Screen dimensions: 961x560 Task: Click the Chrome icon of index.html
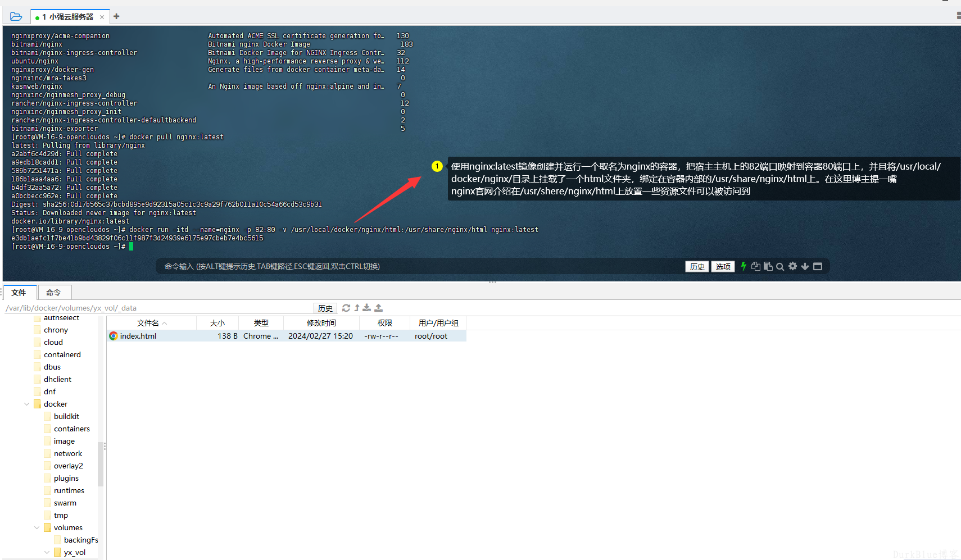click(114, 336)
